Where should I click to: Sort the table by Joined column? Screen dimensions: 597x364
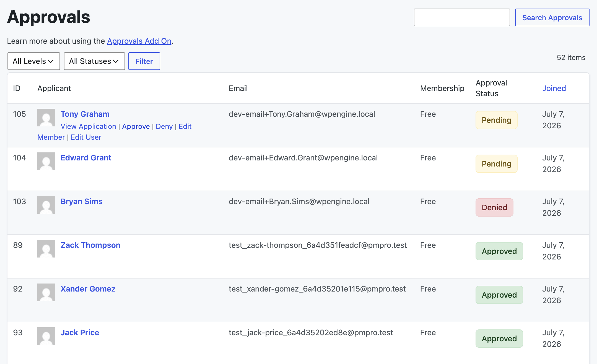554,88
